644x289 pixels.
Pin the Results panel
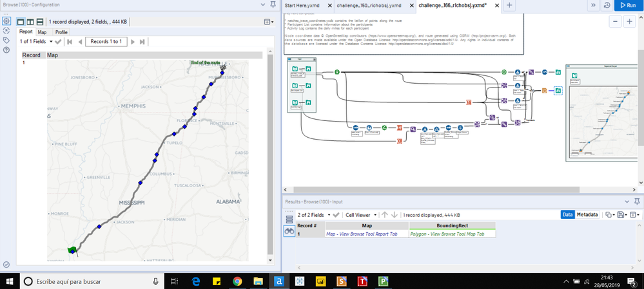coord(637,201)
